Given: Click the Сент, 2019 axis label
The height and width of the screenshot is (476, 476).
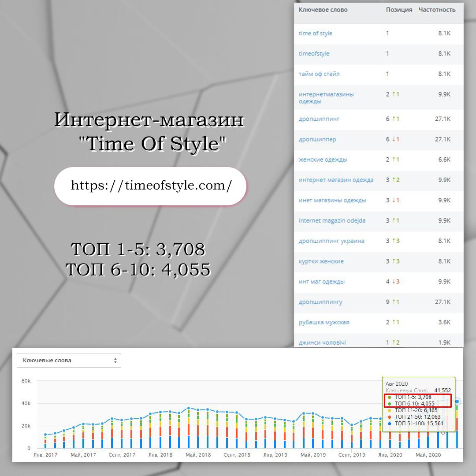Looking at the screenshot, I should [352, 455].
